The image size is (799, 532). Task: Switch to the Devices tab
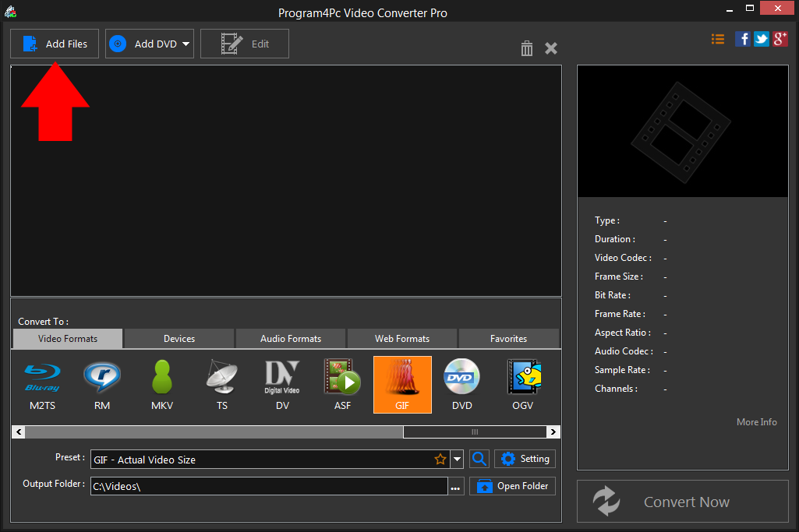click(178, 338)
